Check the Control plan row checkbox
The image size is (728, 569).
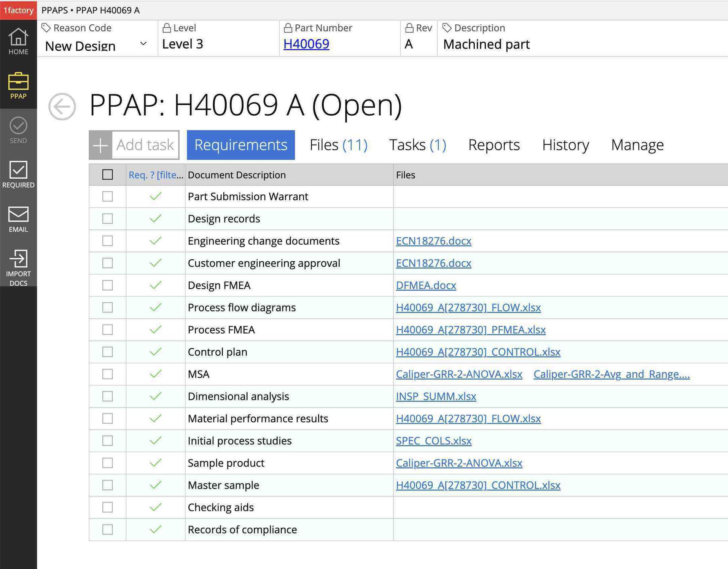[107, 352]
